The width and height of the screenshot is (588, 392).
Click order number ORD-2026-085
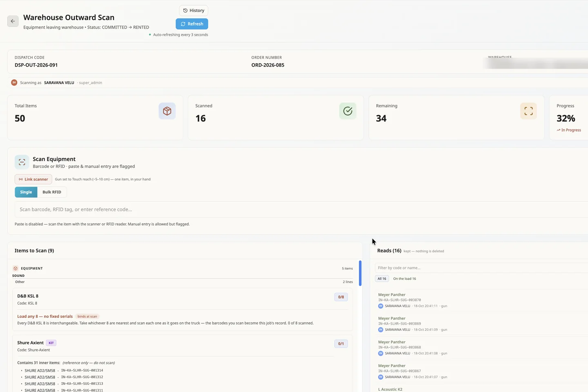point(268,65)
